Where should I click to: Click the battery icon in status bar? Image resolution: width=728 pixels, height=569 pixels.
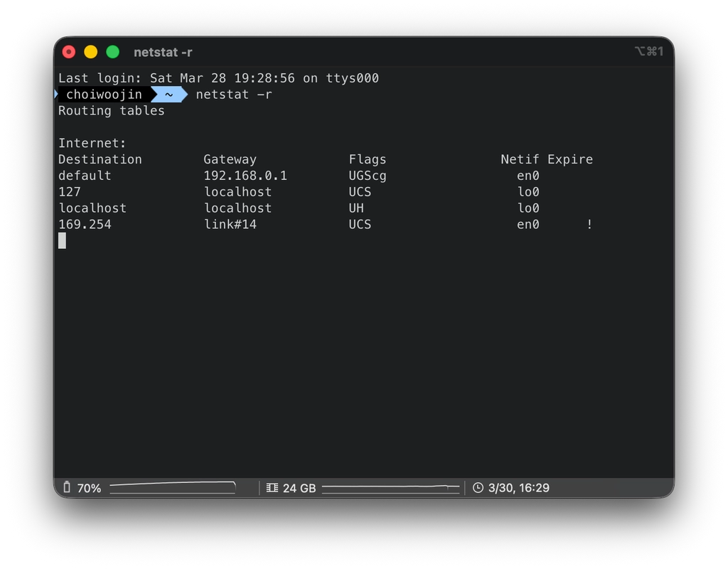coord(67,487)
